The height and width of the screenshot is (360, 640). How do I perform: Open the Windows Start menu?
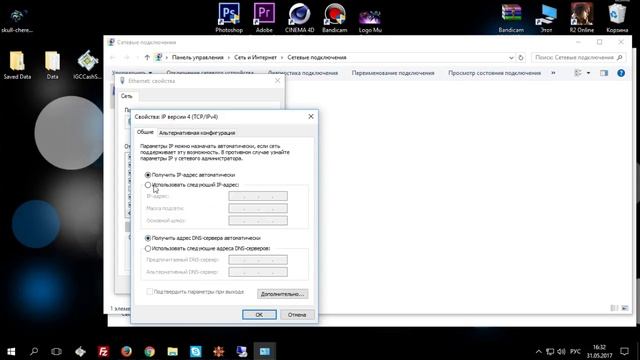(x=11, y=351)
